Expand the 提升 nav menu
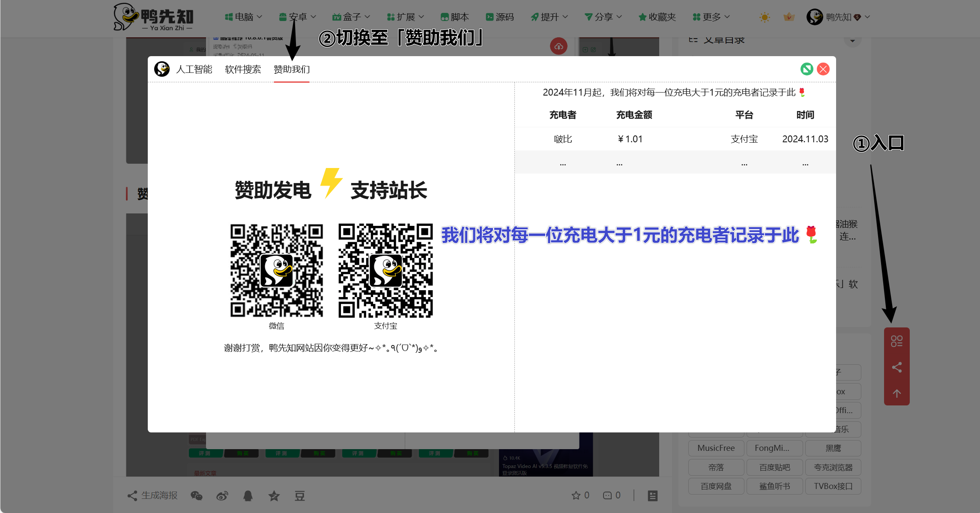The image size is (980, 513). point(549,17)
